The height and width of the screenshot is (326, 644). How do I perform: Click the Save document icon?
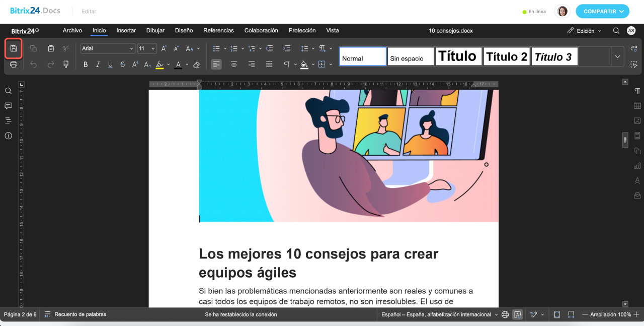click(14, 48)
